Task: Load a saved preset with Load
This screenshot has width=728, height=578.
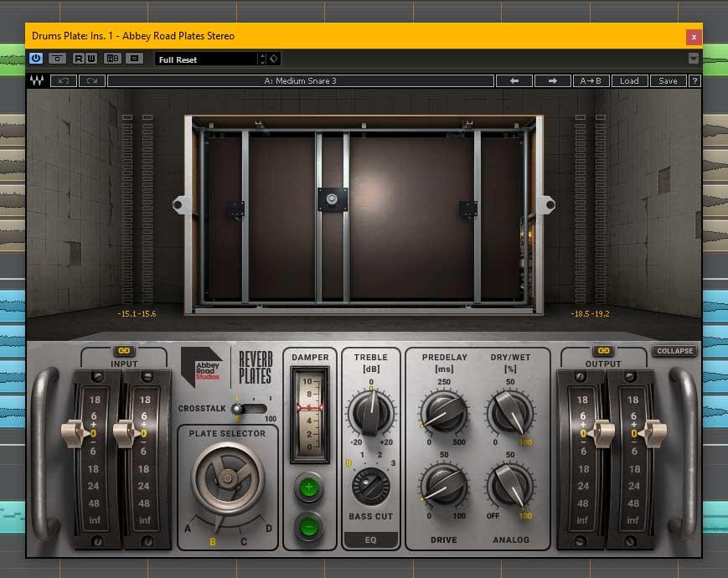Action: pos(629,80)
